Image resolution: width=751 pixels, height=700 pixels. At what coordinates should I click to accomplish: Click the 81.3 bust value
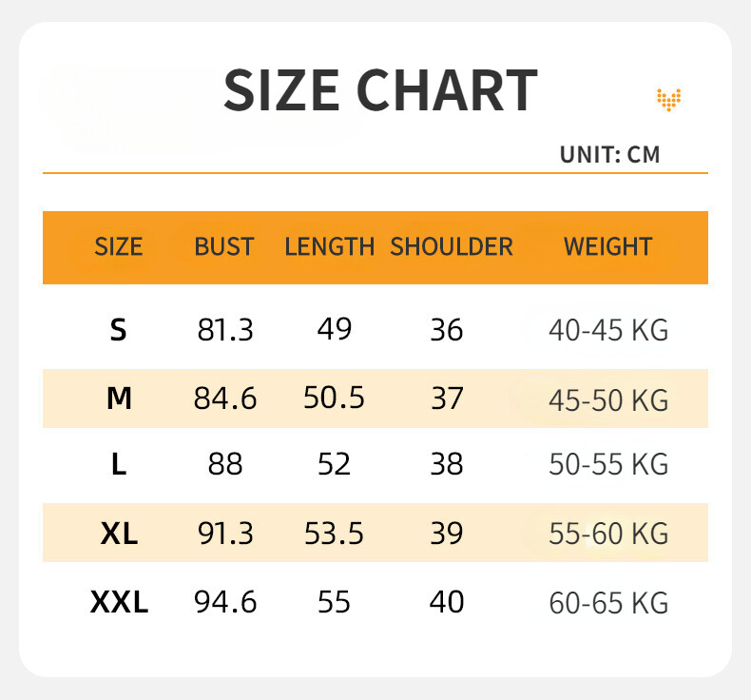225,330
